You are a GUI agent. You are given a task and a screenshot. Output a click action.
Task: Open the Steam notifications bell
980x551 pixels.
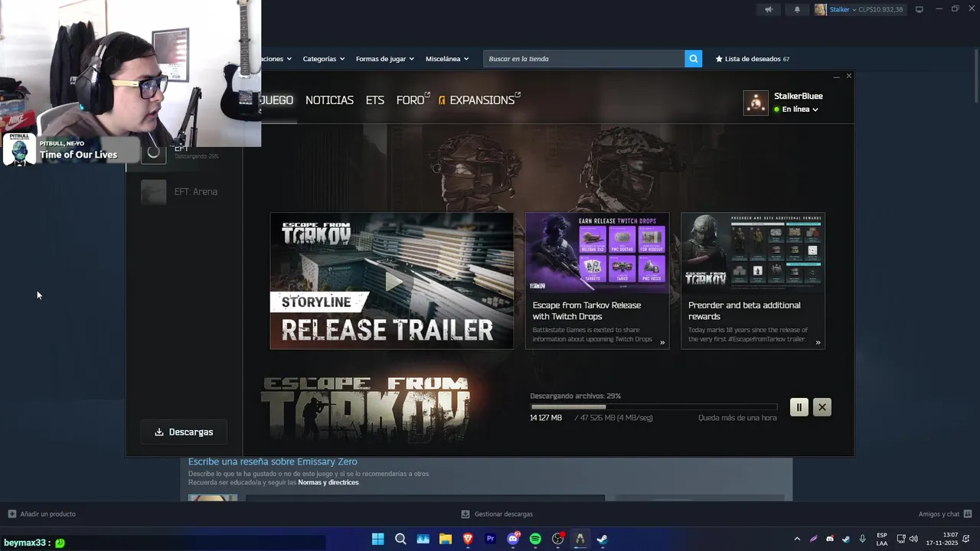click(797, 9)
